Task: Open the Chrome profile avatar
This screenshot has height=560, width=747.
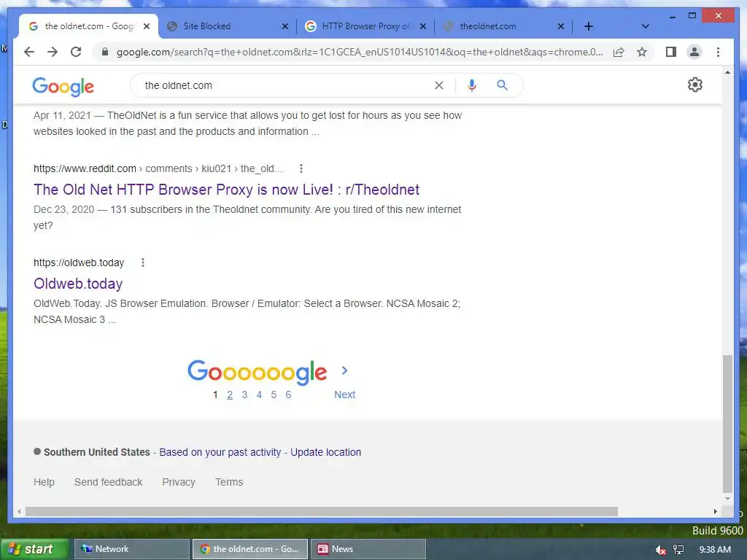Action: (694, 52)
